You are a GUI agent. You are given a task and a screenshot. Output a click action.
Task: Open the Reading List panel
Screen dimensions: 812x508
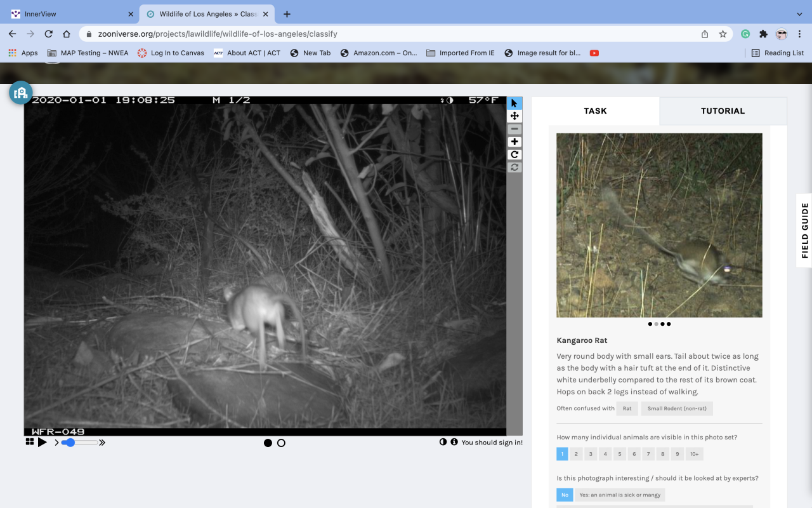[777, 53]
